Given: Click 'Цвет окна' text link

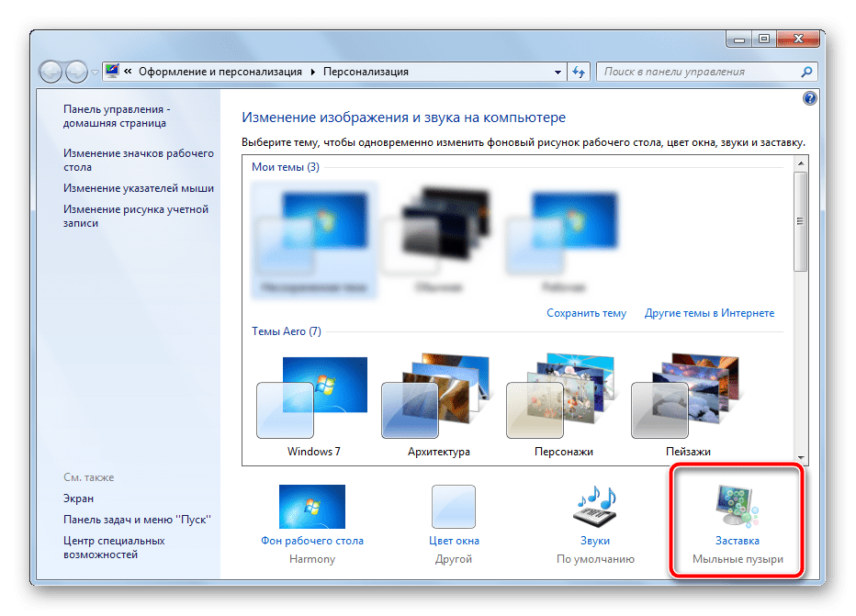Looking at the screenshot, I should coord(454,541).
